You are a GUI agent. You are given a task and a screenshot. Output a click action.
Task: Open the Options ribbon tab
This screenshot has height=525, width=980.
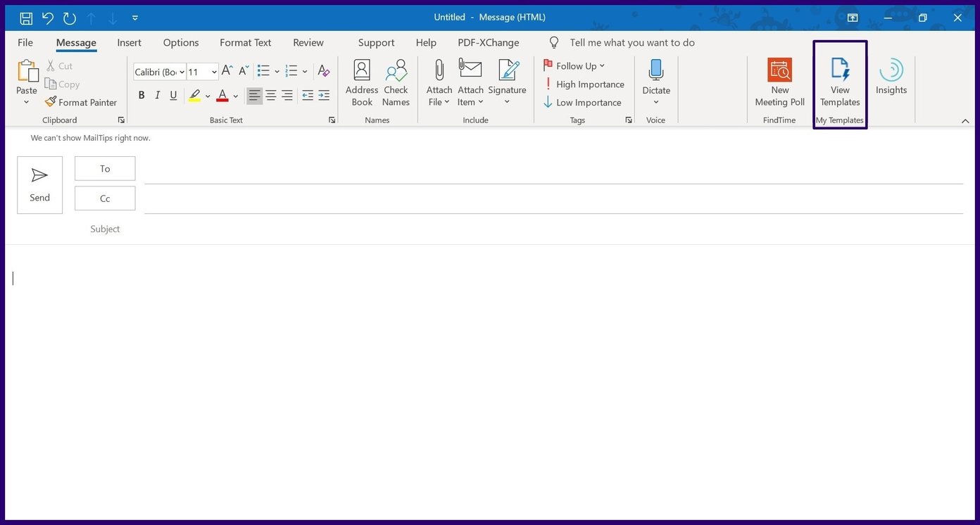180,42
